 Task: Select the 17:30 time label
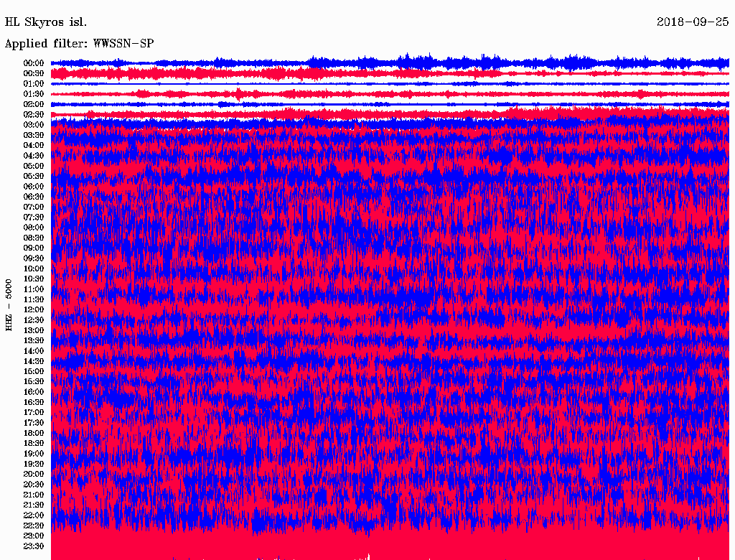point(34,423)
